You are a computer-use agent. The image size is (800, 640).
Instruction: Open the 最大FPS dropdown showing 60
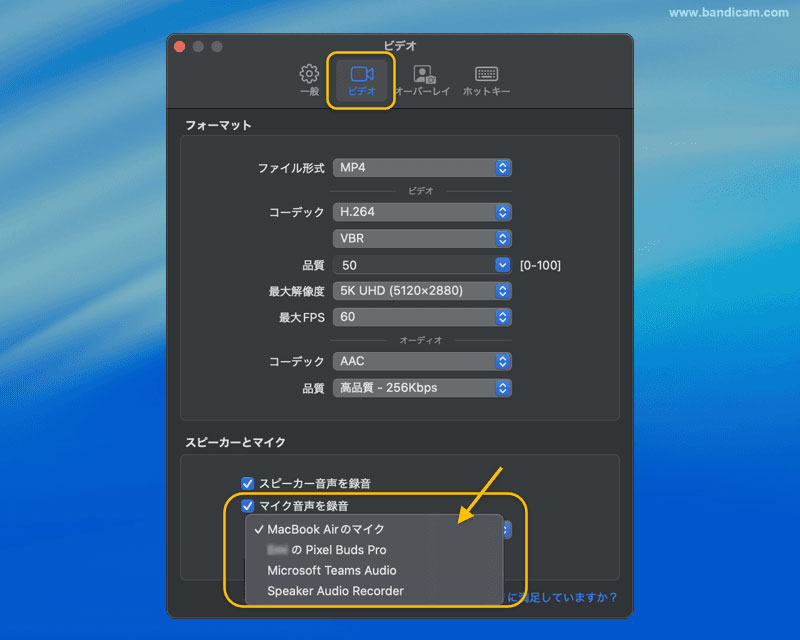click(x=422, y=316)
